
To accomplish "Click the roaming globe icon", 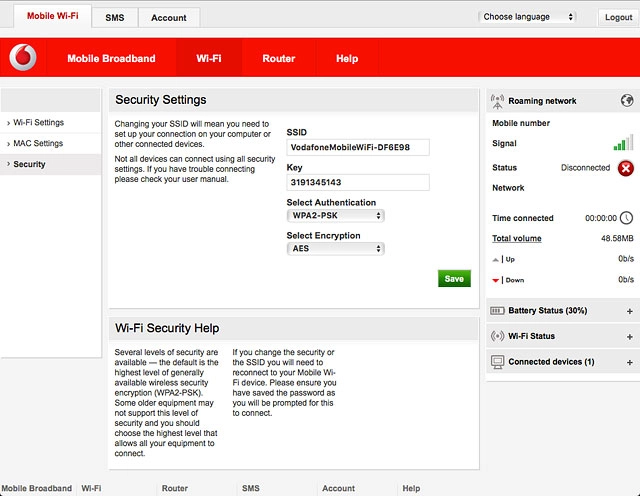I will 626,101.
